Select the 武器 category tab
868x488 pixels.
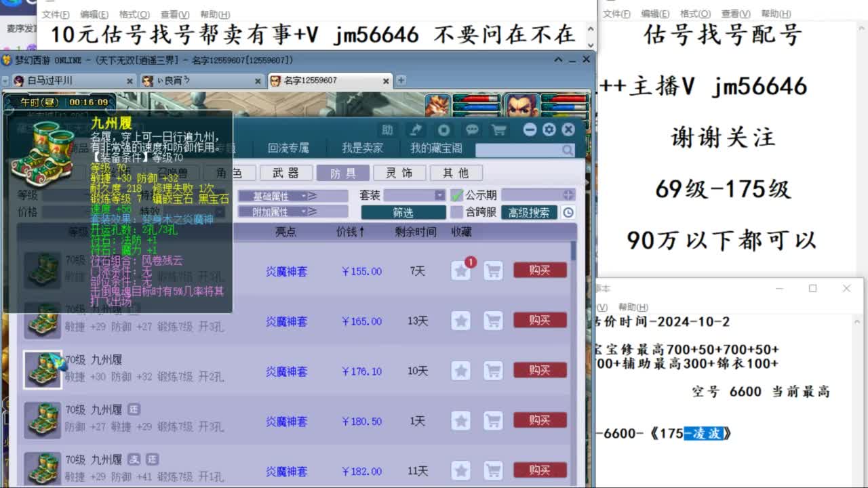pos(286,173)
